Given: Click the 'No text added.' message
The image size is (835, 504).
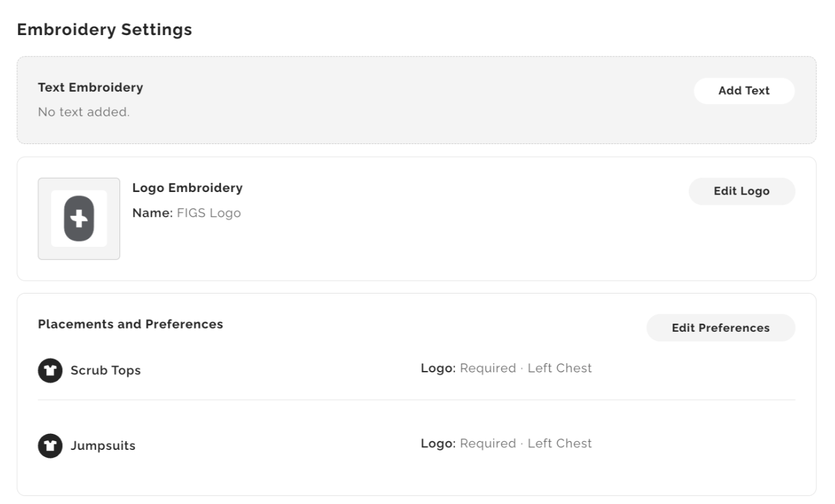Looking at the screenshot, I should click(84, 113).
